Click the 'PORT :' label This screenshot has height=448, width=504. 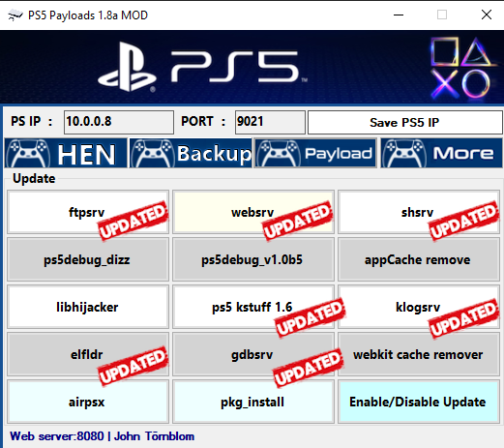pyautogui.click(x=203, y=122)
